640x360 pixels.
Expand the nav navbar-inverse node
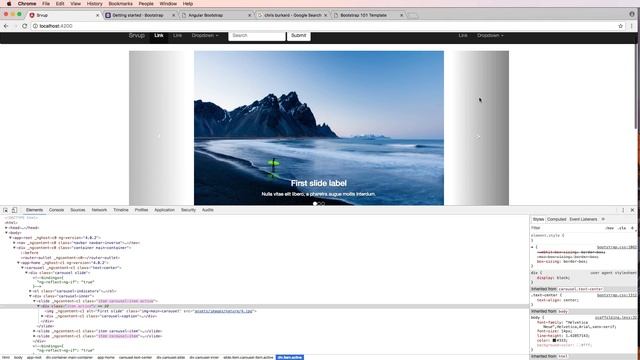click(x=15, y=243)
